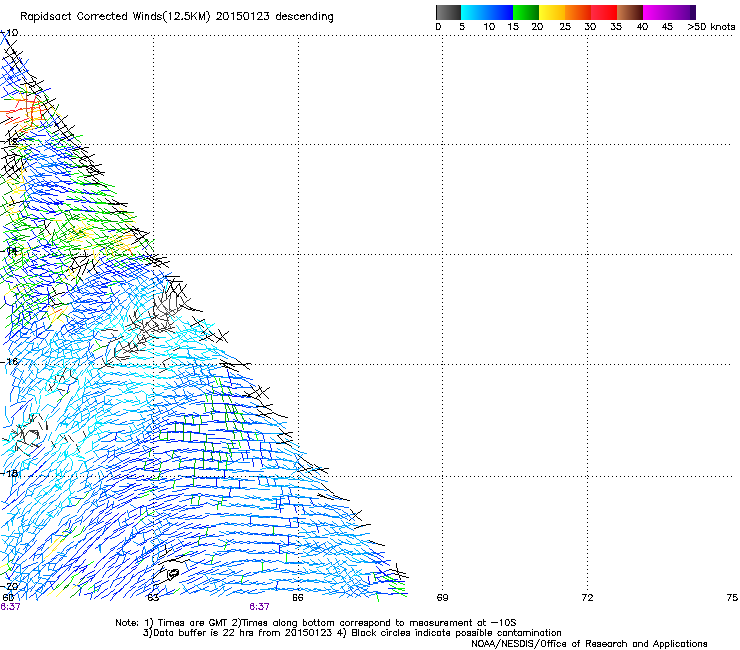
Task: Click the latitude label '-16'
Action: coord(9,362)
